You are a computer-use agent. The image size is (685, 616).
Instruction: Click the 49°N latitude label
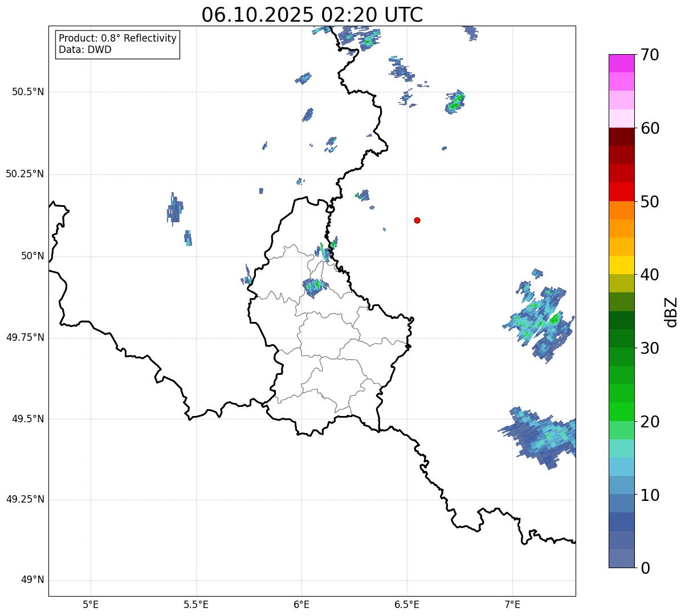pyautogui.click(x=32, y=580)
